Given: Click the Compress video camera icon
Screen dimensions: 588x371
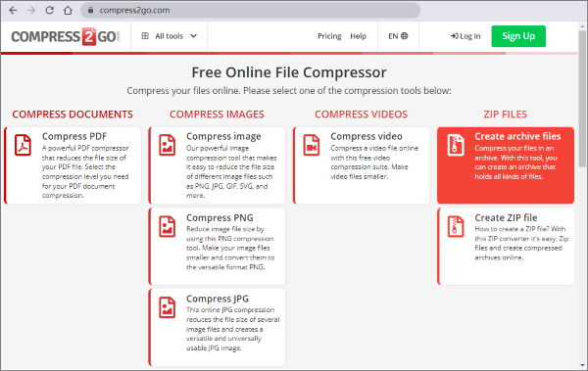Looking at the screenshot, I should click(312, 145).
